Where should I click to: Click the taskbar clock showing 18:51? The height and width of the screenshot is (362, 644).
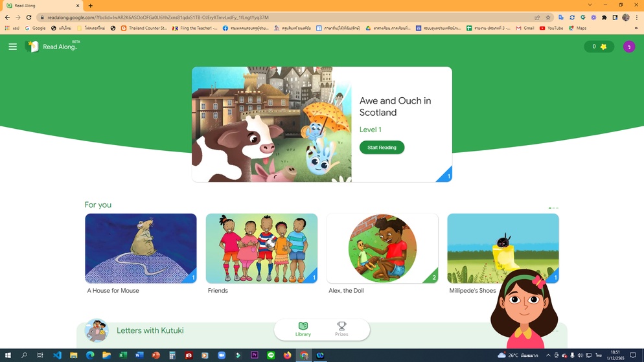click(615, 355)
